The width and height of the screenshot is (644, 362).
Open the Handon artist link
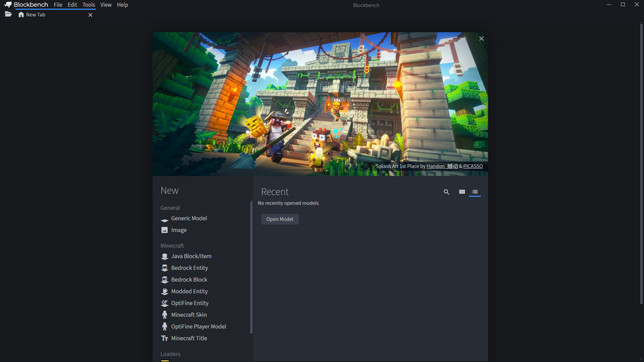tap(442, 166)
